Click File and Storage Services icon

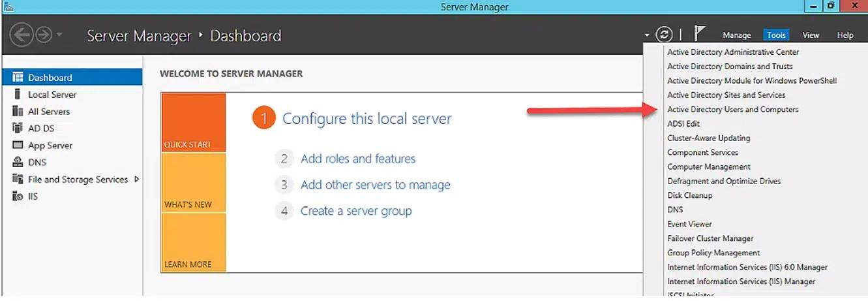coord(18,179)
